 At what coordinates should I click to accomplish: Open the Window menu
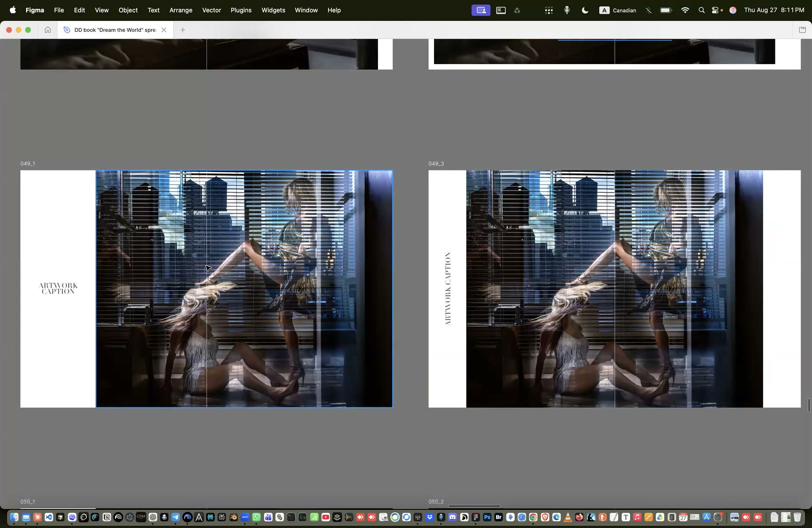point(306,10)
